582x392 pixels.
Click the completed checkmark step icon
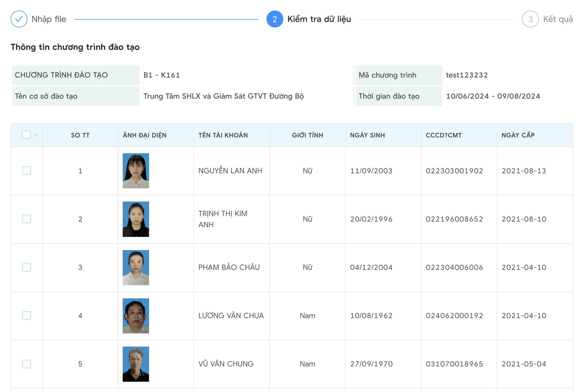coord(19,19)
